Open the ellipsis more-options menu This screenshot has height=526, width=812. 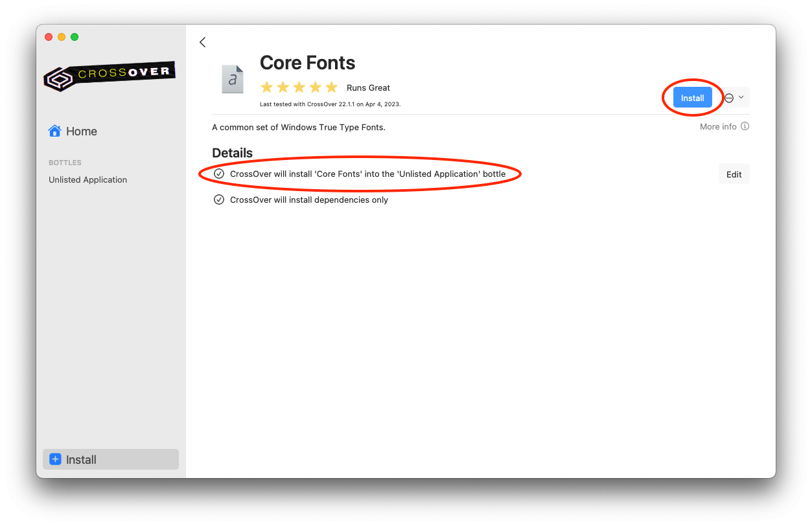tap(729, 98)
